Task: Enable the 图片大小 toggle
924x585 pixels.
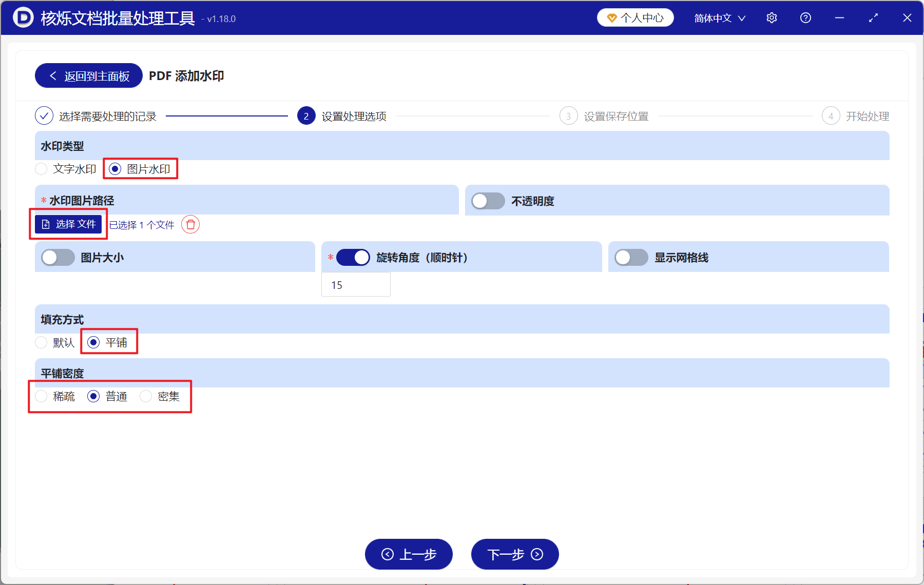Action: (x=57, y=257)
